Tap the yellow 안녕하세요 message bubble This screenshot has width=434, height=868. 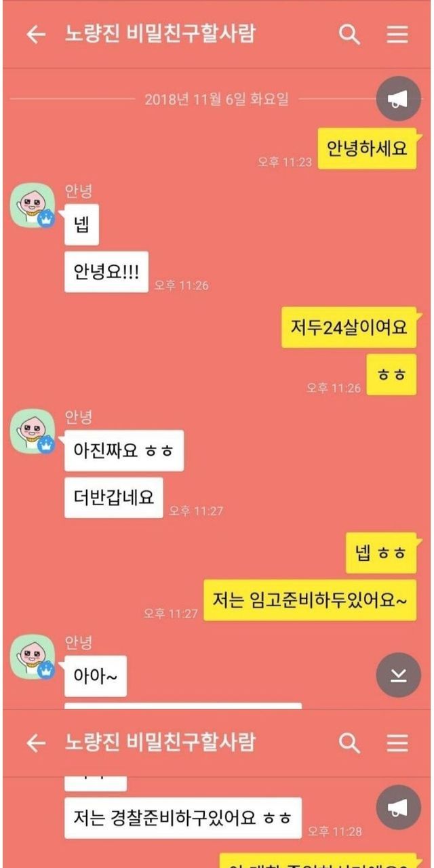[x=367, y=148]
